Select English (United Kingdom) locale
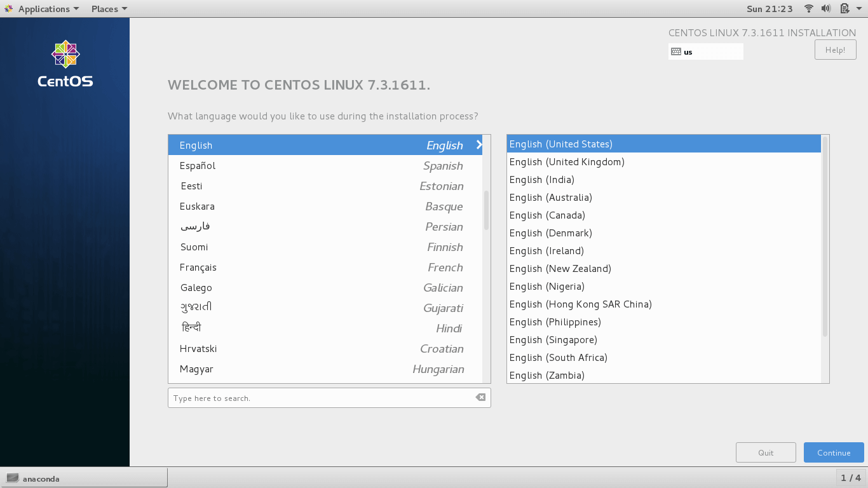This screenshot has height=488, width=868. (x=664, y=161)
